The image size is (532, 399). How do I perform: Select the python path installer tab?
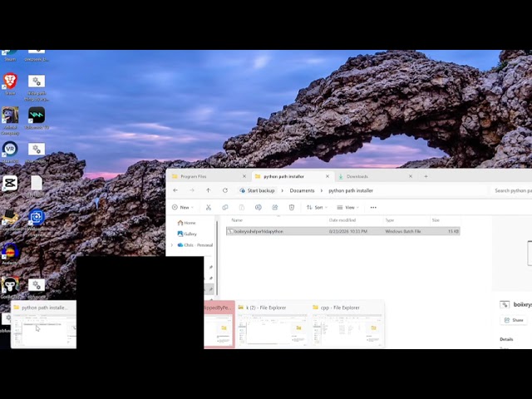point(292,176)
